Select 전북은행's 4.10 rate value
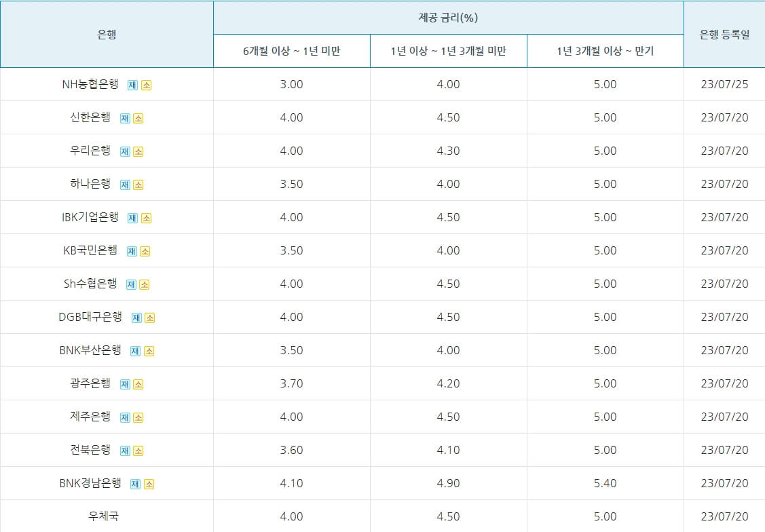The width and height of the screenshot is (765, 532). 449,450
